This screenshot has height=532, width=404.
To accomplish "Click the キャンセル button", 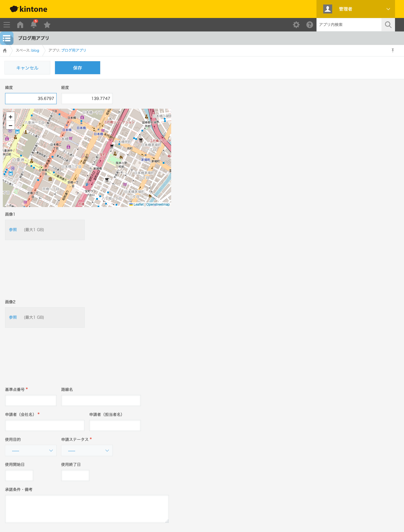I will [x=27, y=68].
